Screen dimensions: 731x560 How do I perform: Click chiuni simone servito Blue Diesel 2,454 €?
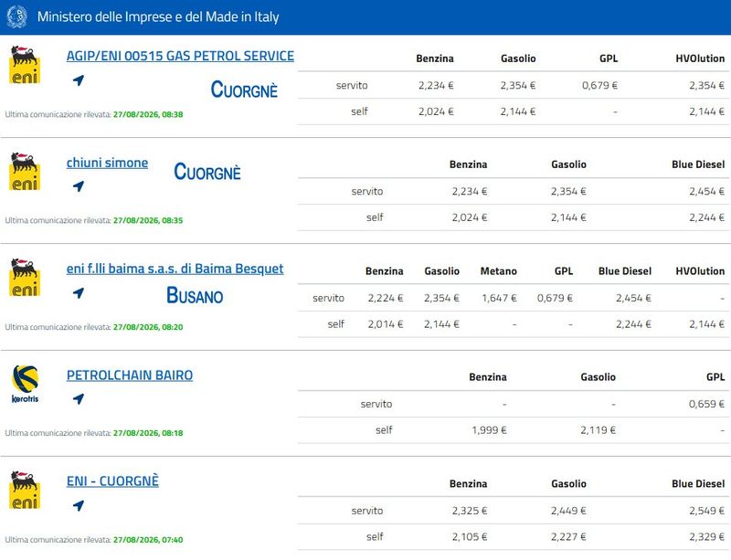click(x=706, y=191)
